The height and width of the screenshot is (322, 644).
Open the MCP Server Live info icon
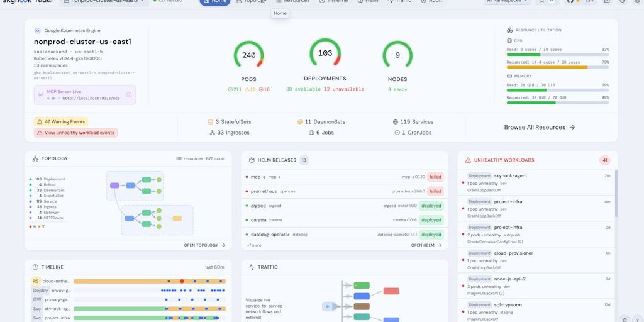(129, 95)
